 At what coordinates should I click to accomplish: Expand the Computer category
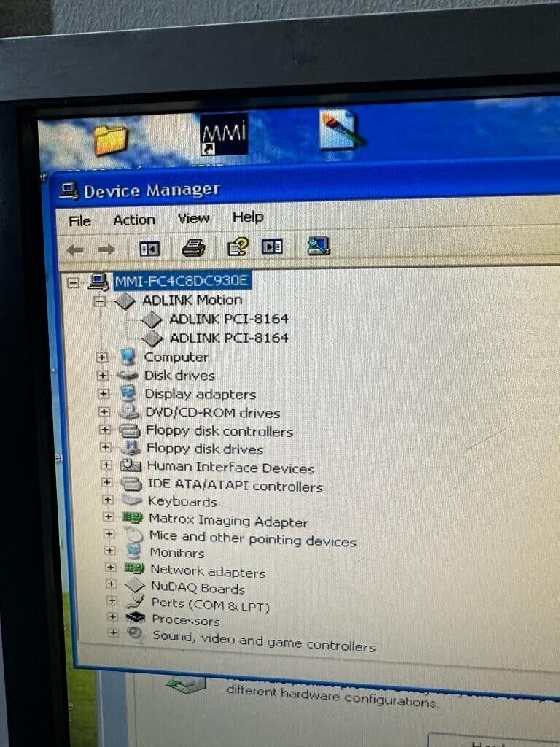click(x=101, y=357)
